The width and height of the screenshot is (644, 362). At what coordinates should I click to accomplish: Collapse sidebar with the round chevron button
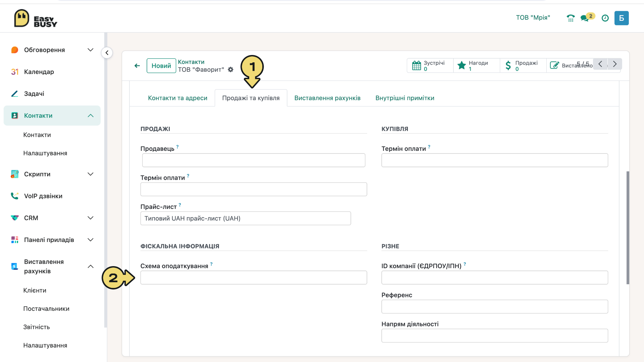click(107, 53)
